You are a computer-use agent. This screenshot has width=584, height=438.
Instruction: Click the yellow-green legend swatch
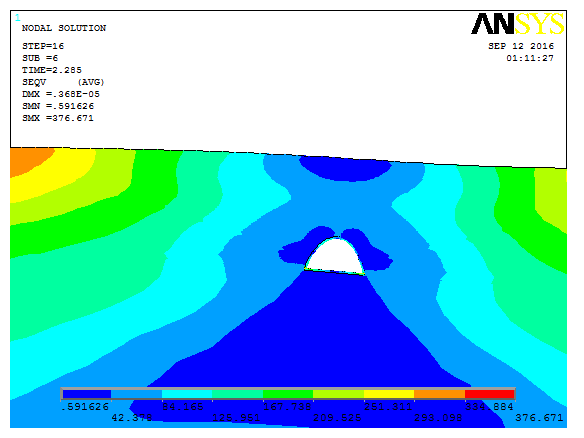(x=339, y=394)
